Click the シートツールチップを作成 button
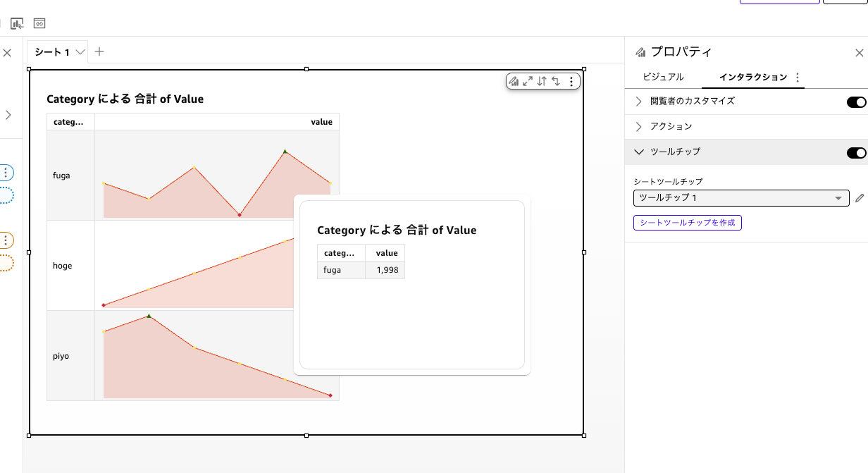 point(687,223)
